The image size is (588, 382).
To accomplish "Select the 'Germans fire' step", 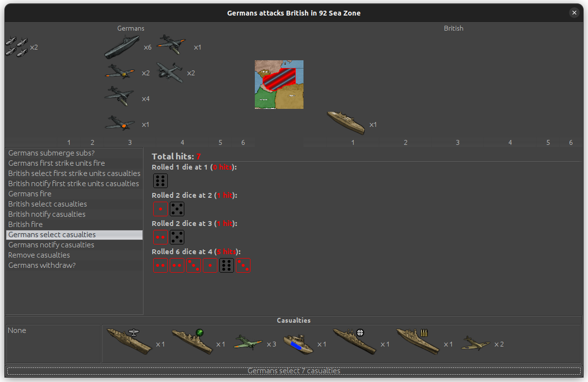I will (x=74, y=194).
